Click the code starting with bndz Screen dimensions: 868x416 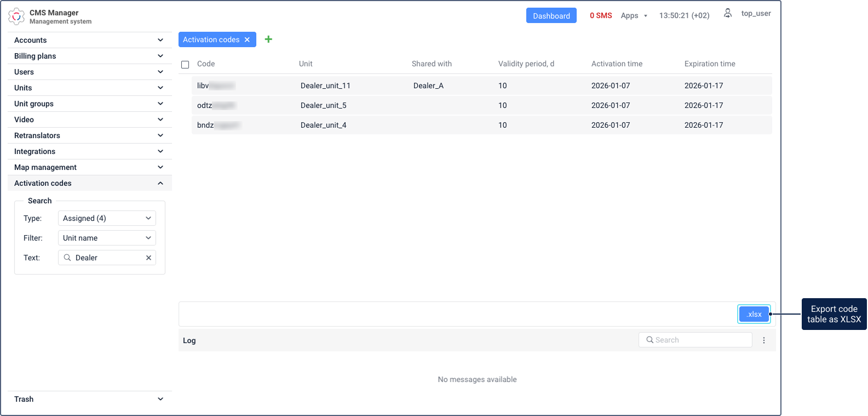(218, 125)
